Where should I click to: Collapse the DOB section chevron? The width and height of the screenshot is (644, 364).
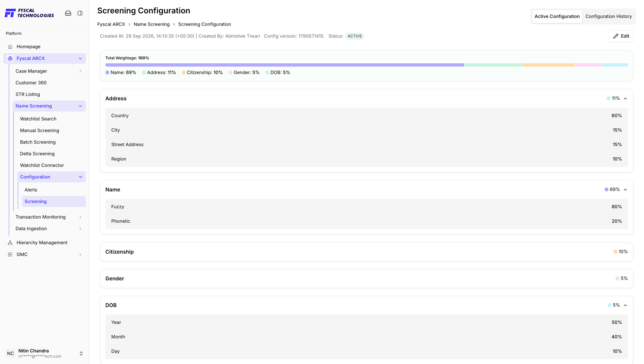625,305
